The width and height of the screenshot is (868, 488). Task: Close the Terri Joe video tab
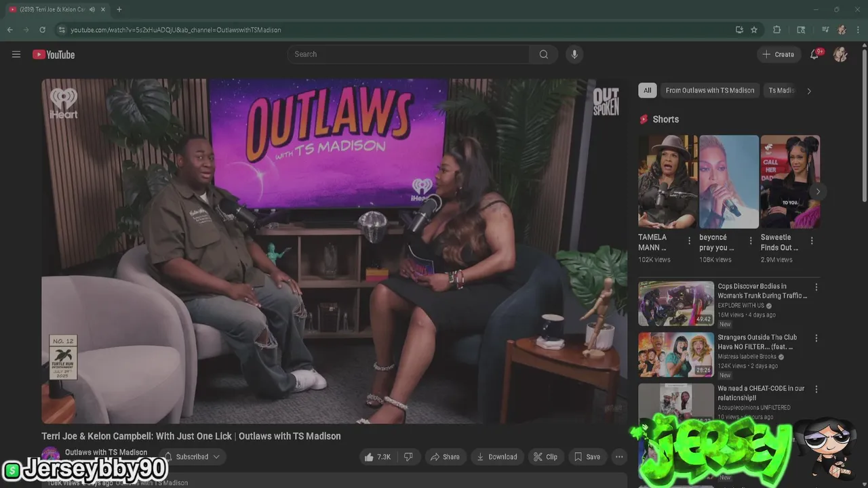point(103,9)
